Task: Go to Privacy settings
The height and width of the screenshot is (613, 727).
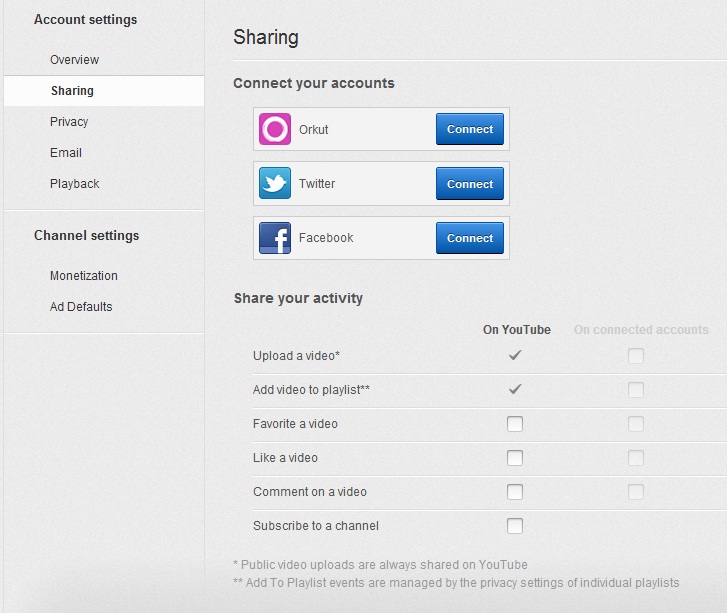Action: [x=69, y=122]
